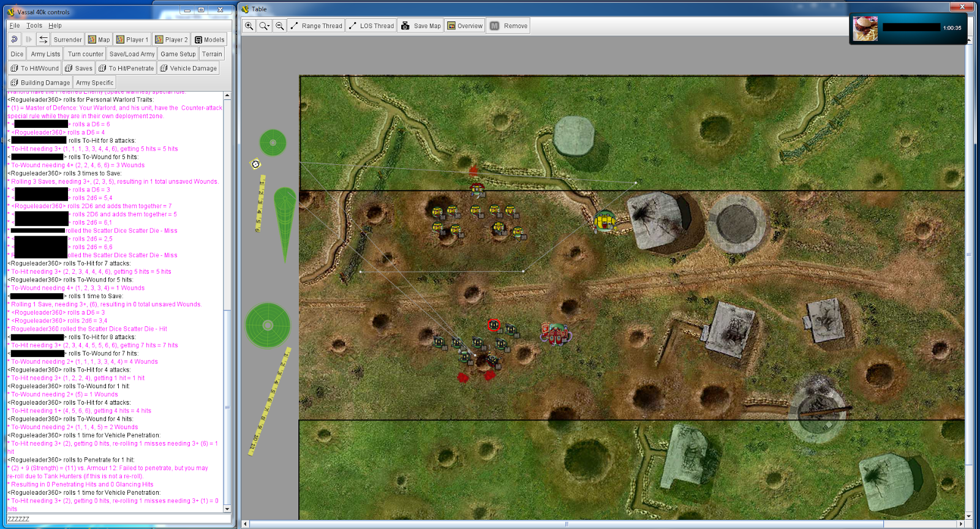This screenshot has width=980, height=529.
Task: Open Game Setup
Action: pyautogui.click(x=178, y=54)
